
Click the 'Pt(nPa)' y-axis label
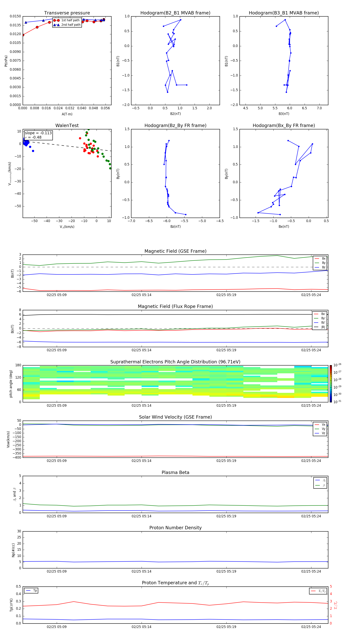[x=6, y=61]
